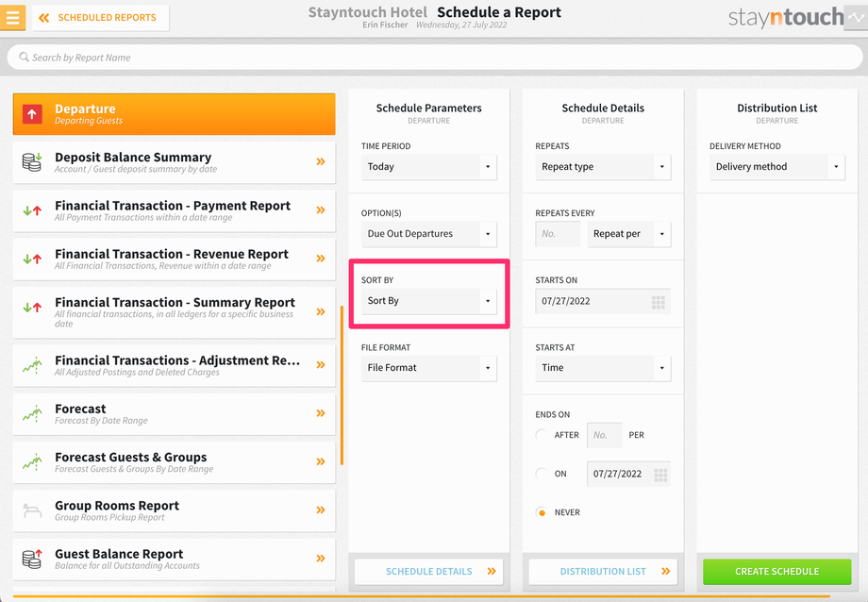Click the Ends After No. field
This screenshot has height=602, width=868.
(605, 435)
